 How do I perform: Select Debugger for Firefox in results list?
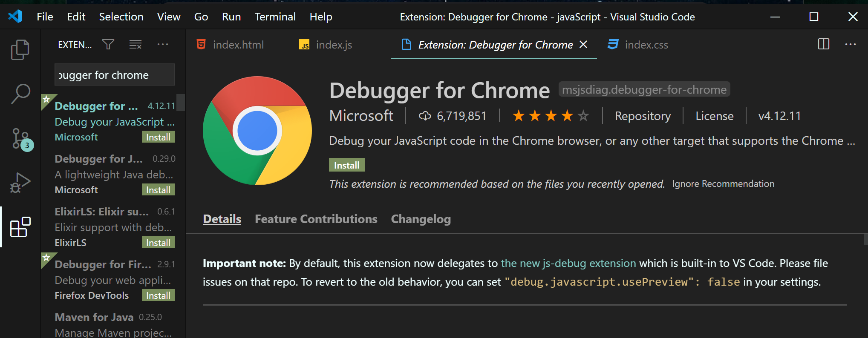[112, 279]
